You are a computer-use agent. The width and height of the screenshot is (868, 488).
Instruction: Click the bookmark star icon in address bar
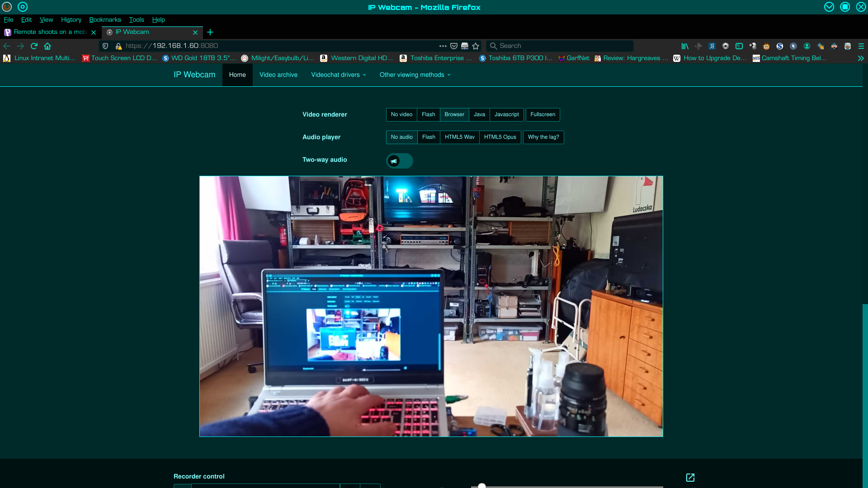click(476, 46)
